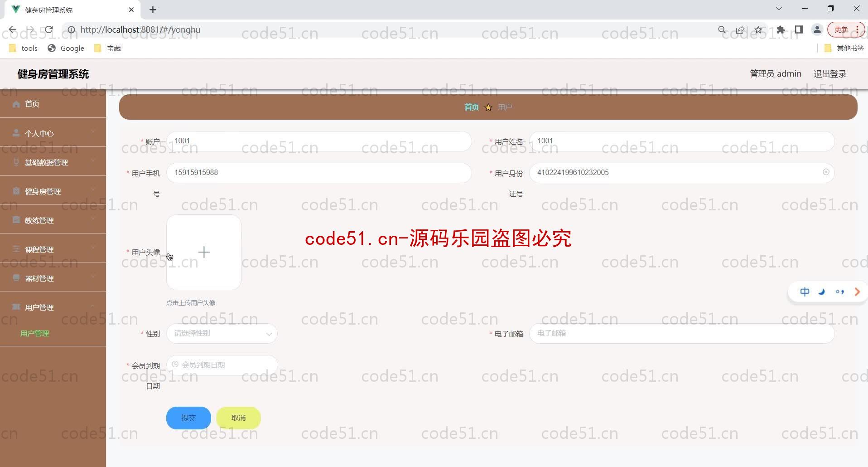Click the punctuation icon on IME toolbar
The height and width of the screenshot is (467, 868).
[839, 292]
